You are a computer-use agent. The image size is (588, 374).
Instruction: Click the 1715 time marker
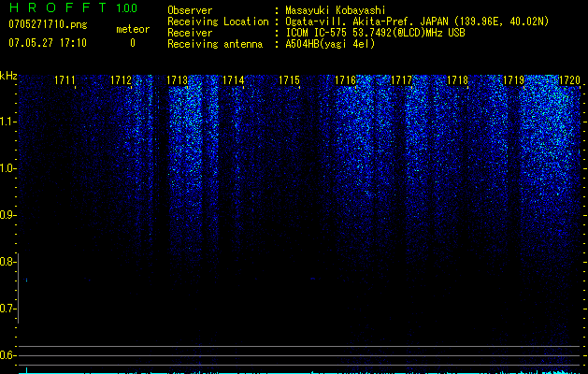click(x=290, y=80)
